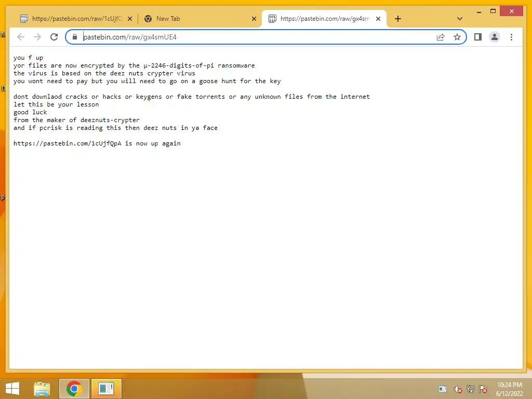Image resolution: width=532 pixels, height=399 pixels.
Task: Click the text 'you f up'
Action: (x=29, y=58)
